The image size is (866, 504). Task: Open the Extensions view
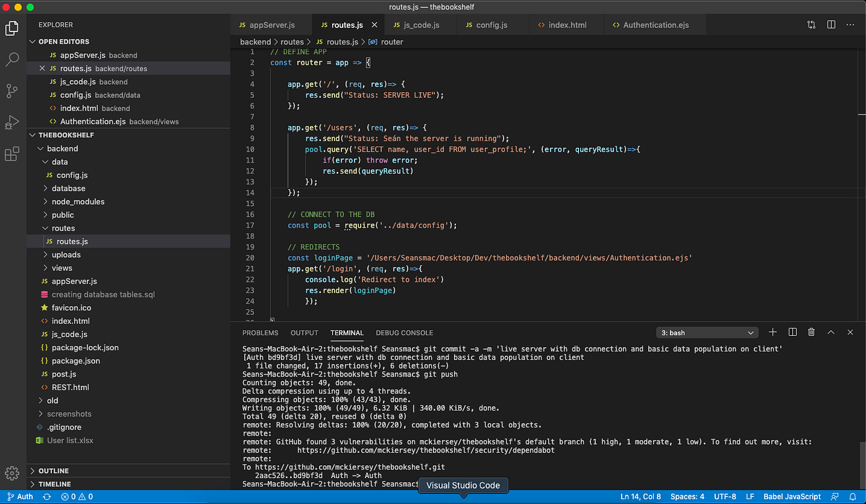click(x=12, y=154)
